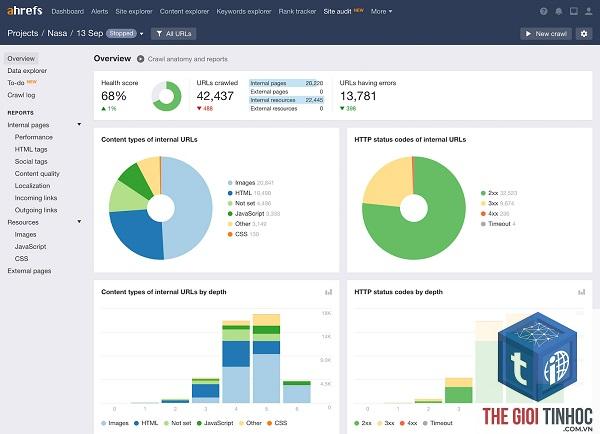Play the Crawl anatomy and reports video
This screenshot has height=434, width=600.
140,59
